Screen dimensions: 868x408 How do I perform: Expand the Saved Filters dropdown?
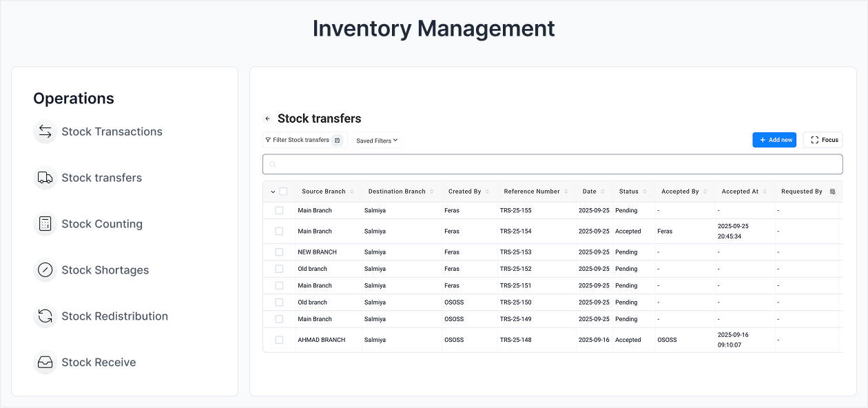(377, 141)
